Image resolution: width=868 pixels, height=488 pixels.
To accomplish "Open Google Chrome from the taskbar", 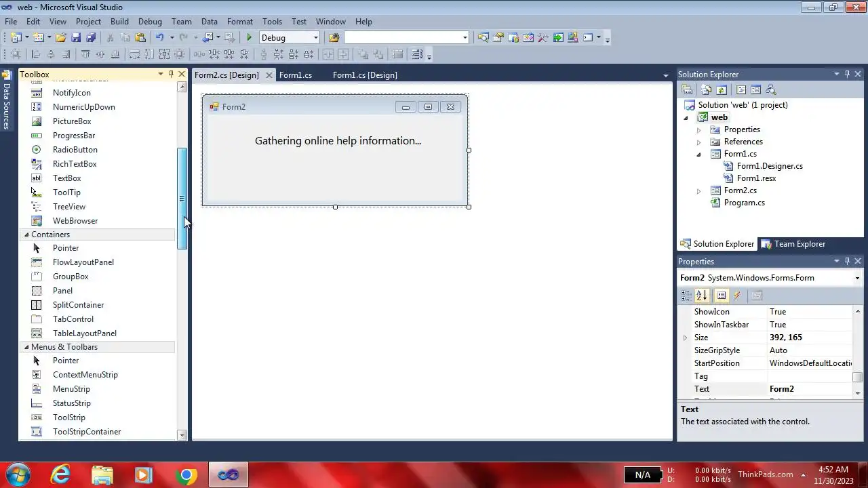I will pyautogui.click(x=186, y=474).
